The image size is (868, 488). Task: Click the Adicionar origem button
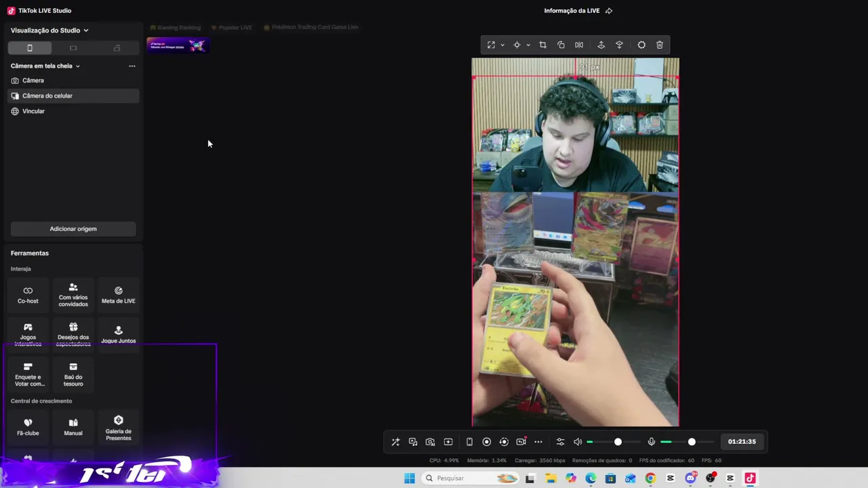pos(73,229)
